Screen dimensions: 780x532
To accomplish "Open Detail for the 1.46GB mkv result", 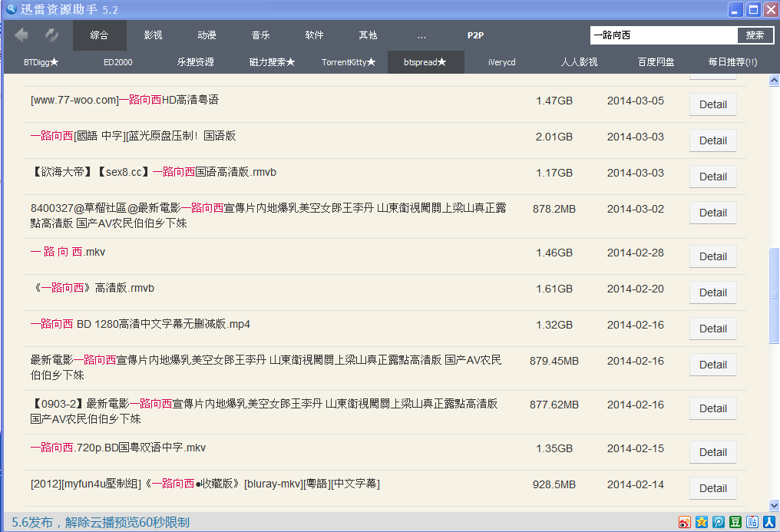I will pos(713,256).
